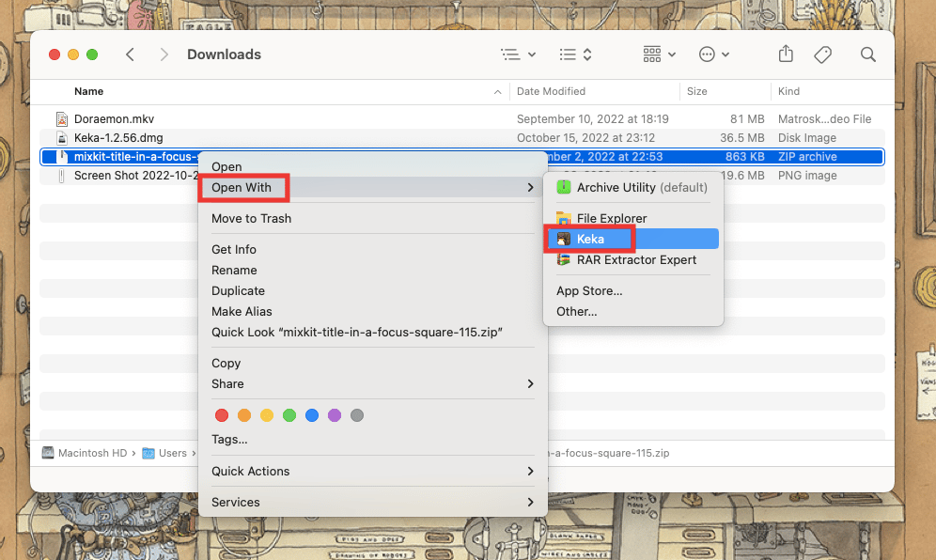Expand the Open With submenu arrow

click(x=530, y=188)
